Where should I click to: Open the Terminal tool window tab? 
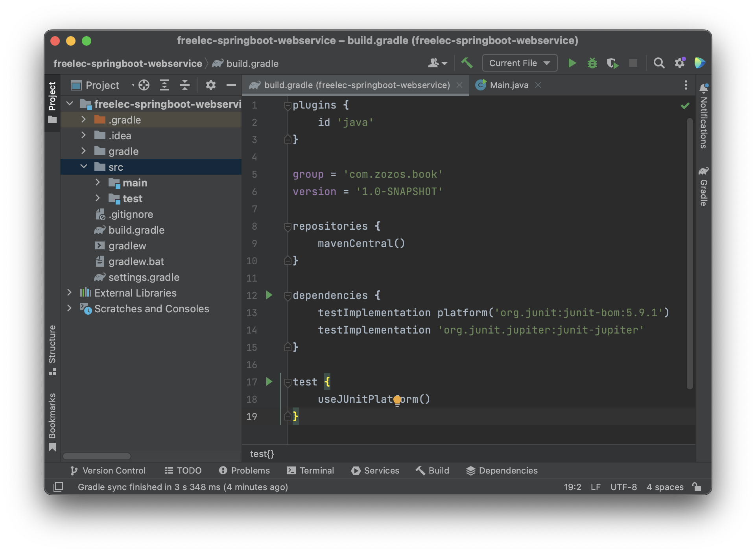[311, 470]
